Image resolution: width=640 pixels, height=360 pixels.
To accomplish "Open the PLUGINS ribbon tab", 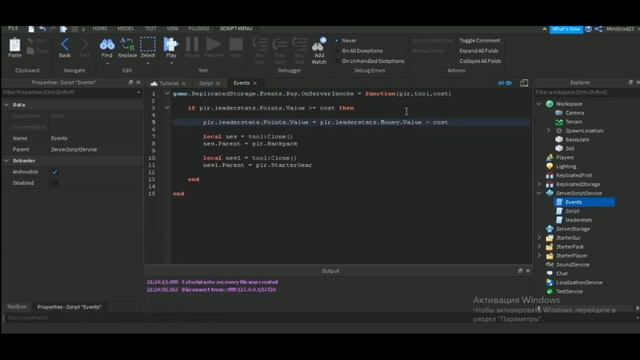I will click(199, 29).
